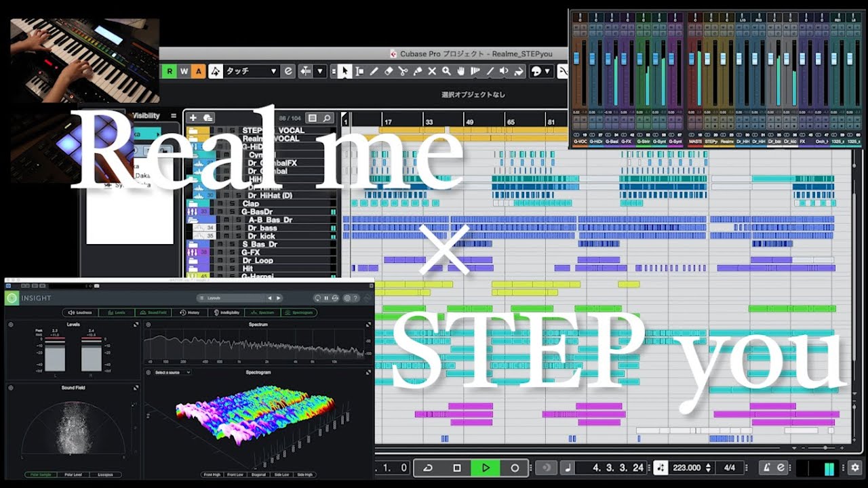Image resolution: width=868 pixels, height=488 pixels.
Task: Pick the Eraser tool in toolbar
Action: [x=389, y=71]
